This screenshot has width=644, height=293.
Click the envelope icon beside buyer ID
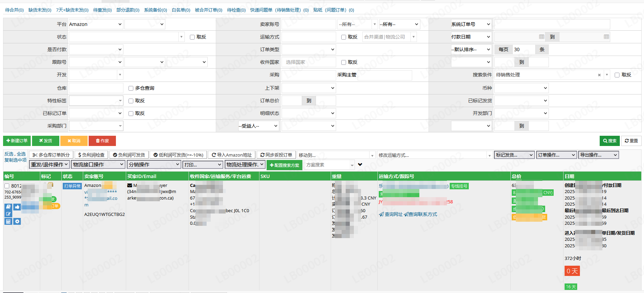tap(130, 186)
